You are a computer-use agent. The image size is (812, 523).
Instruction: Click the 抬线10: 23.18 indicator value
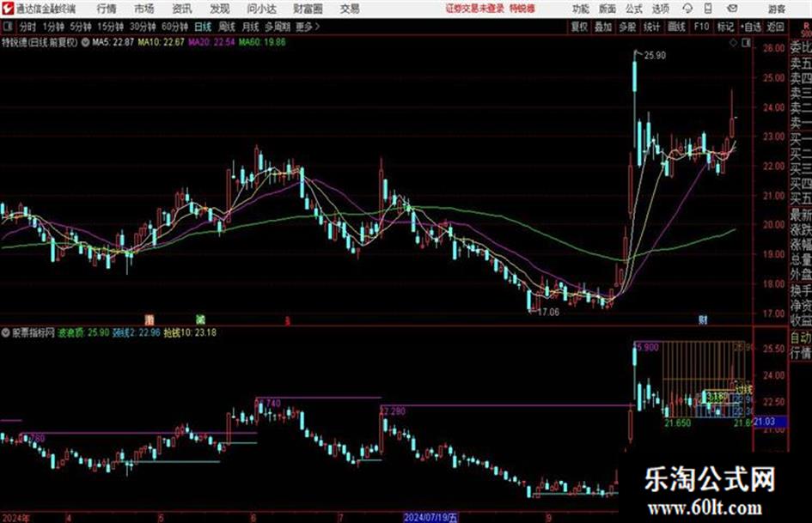pyautogui.click(x=190, y=333)
